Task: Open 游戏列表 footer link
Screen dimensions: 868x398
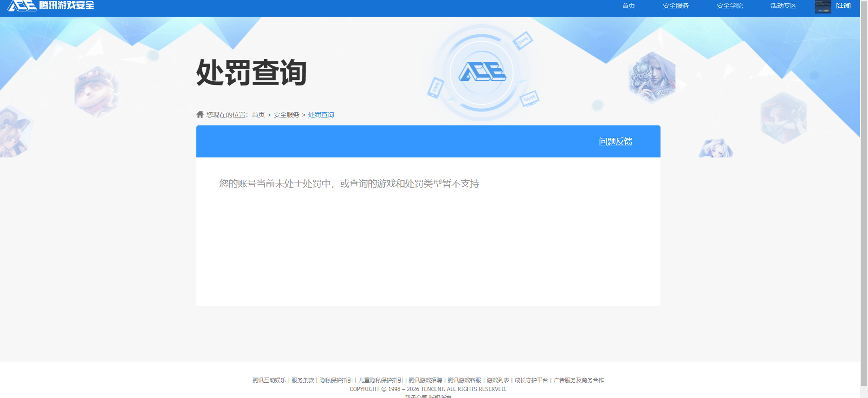Action: click(x=498, y=380)
